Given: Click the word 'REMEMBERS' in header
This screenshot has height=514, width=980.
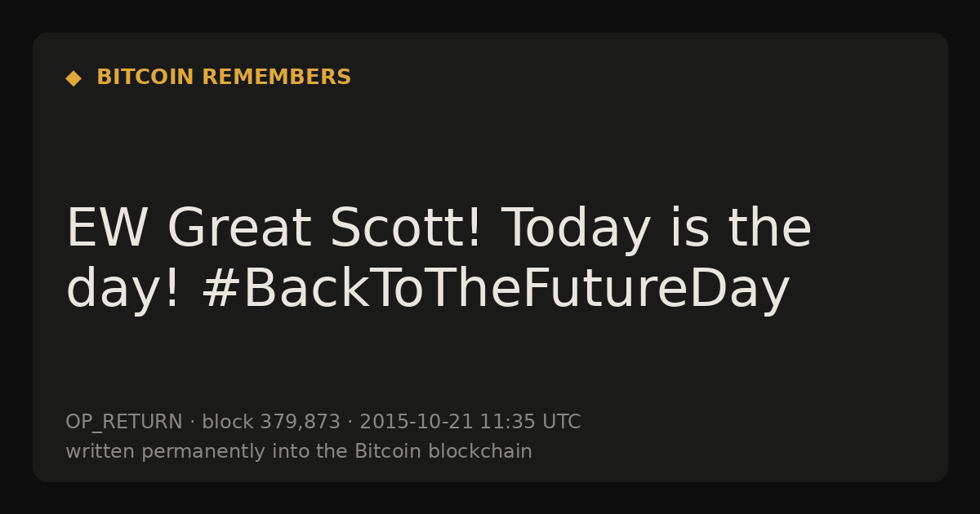Looking at the screenshot, I should pyautogui.click(x=277, y=78).
